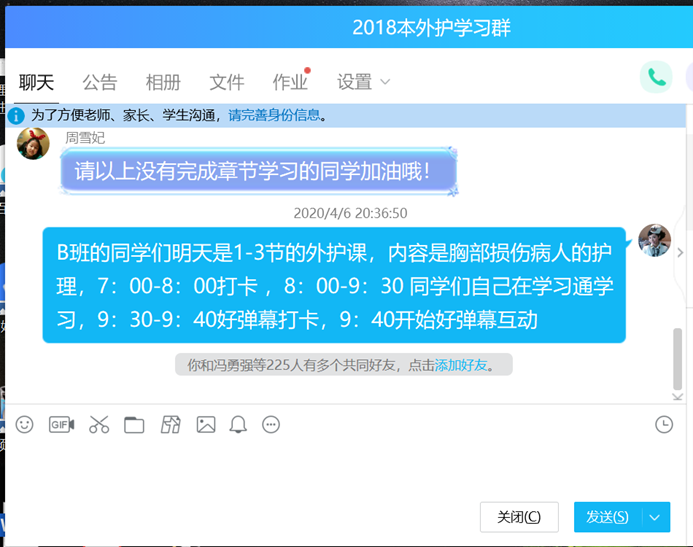Click 周雪妃's avatar picture

pyautogui.click(x=33, y=144)
